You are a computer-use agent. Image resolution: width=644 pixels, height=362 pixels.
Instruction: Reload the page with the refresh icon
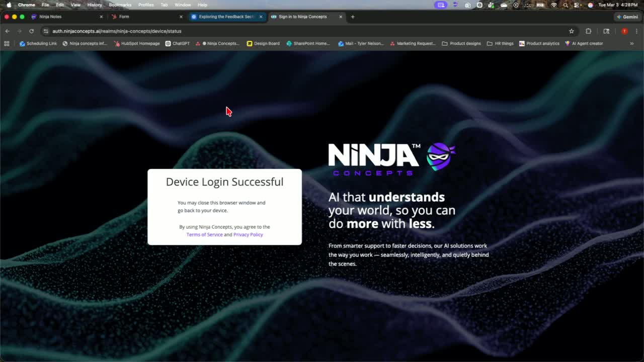coord(31,31)
